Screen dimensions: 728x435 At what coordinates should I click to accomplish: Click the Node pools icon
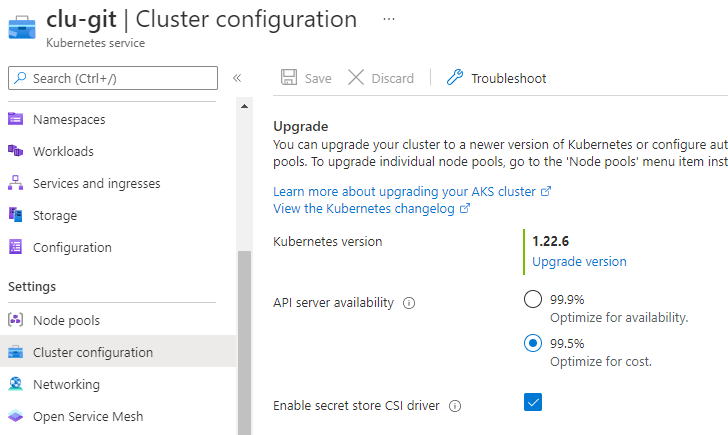[x=15, y=320]
